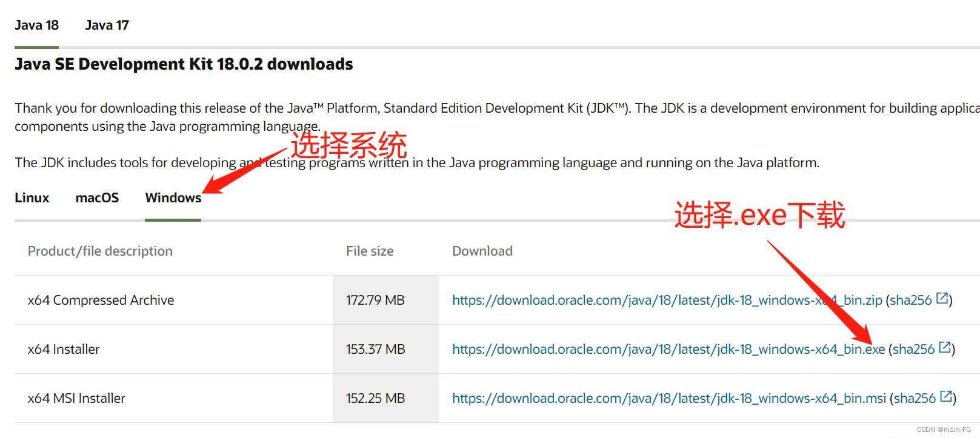
Task: Click external-link icon in x64 MSI Installer row
Action: tap(946, 396)
